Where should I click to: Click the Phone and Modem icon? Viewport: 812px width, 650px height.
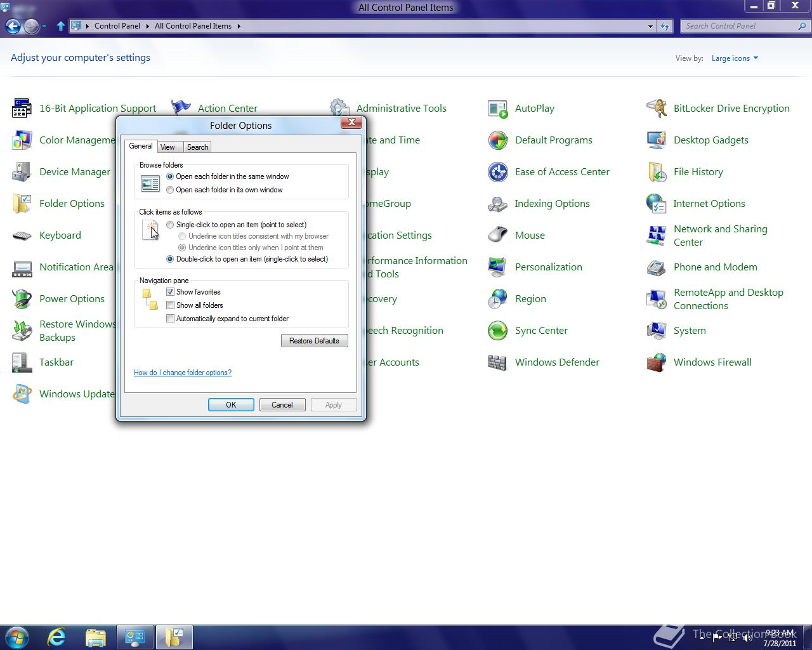(657, 267)
